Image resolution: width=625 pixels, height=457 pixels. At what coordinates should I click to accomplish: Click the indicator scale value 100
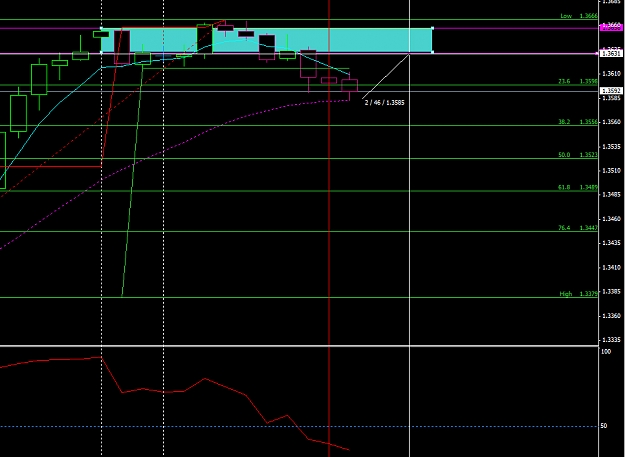[x=606, y=351]
